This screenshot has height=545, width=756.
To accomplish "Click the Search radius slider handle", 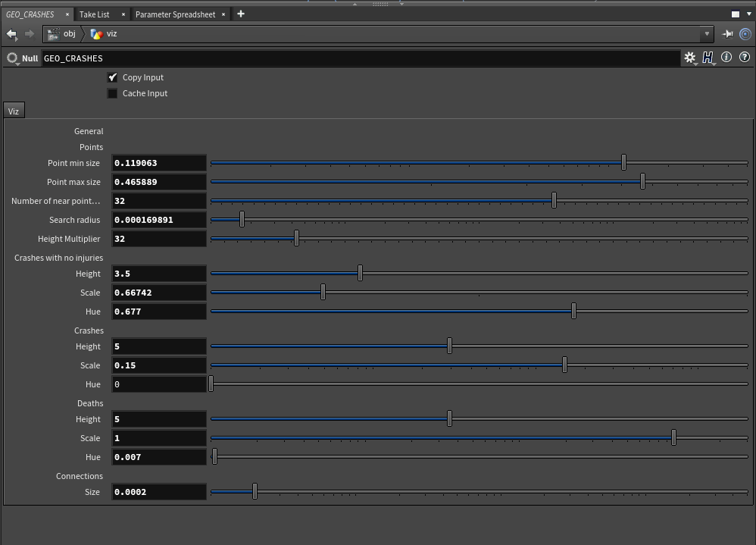I will (242, 220).
